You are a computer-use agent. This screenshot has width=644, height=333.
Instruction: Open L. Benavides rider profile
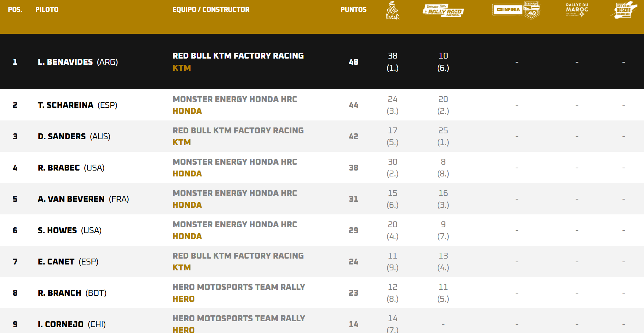pos(78,62)
